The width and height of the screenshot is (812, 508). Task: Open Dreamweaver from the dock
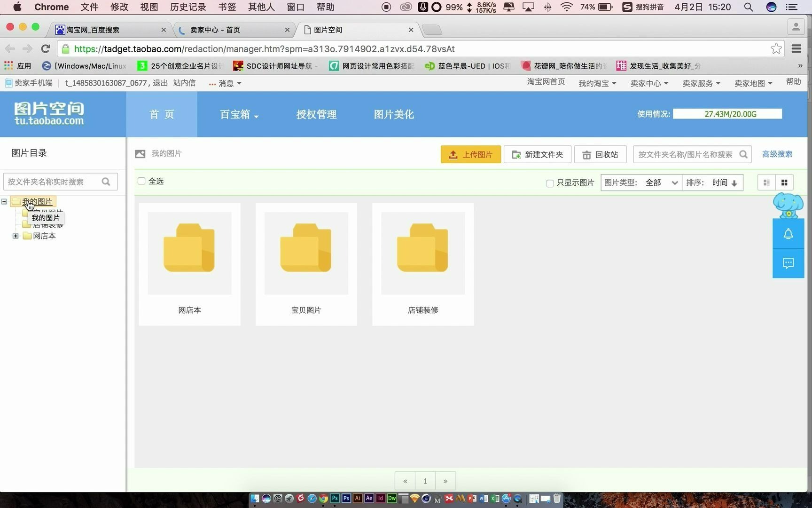click(x=392, y=498)
